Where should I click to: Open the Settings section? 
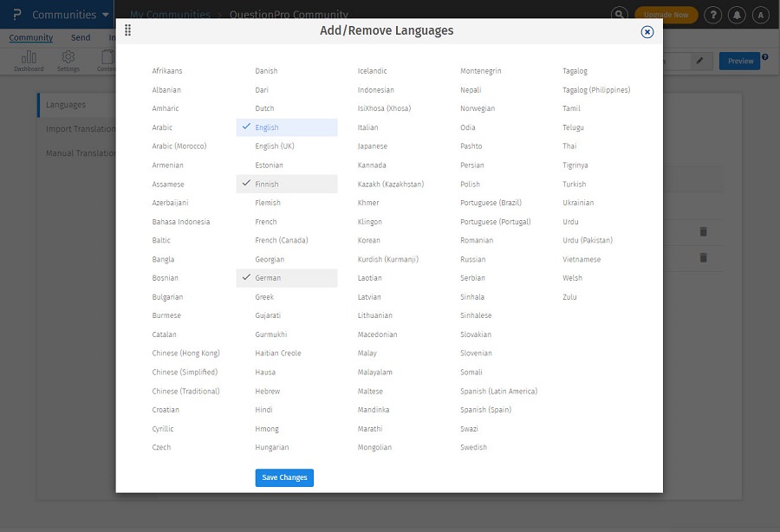[x=68, y=61]
